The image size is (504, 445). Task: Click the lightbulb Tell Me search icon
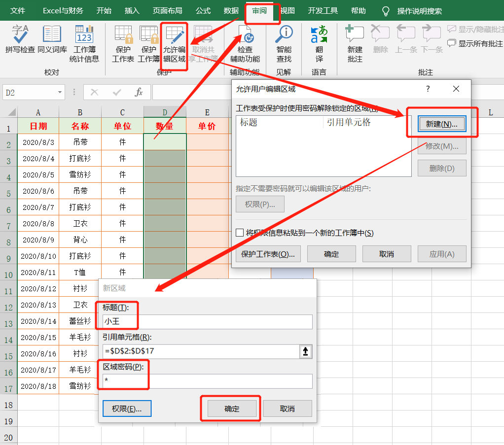click(385, 11)
